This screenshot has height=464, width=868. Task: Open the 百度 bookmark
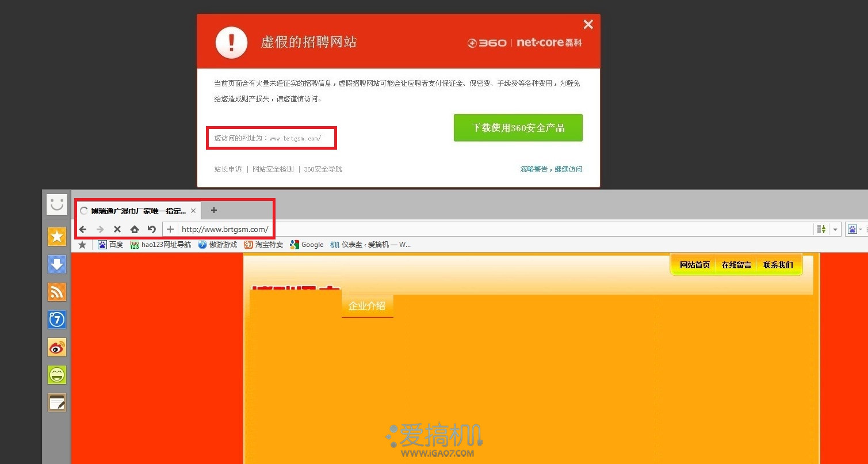point(110,245)
